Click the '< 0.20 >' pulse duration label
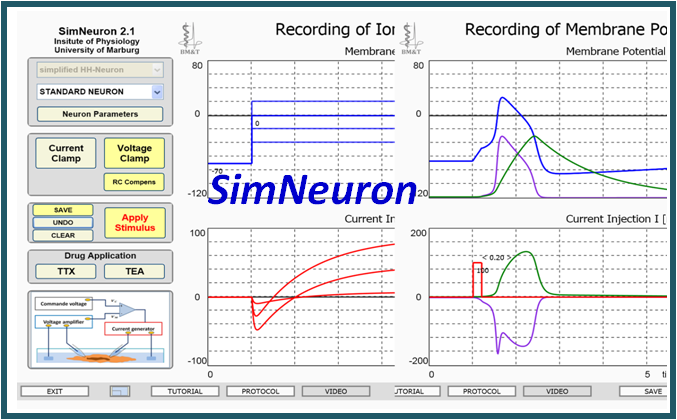Screen dimensions: 677x420 pos(497,258)
